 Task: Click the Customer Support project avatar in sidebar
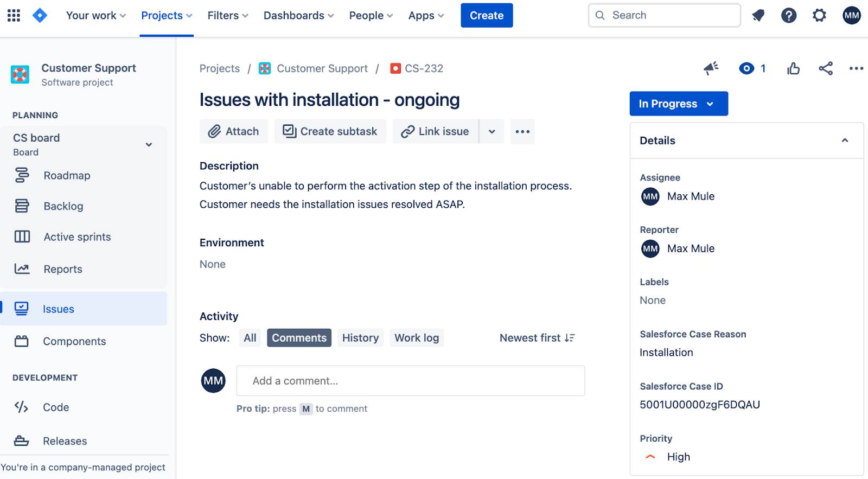pyautogui.click(x=20, y=74)
